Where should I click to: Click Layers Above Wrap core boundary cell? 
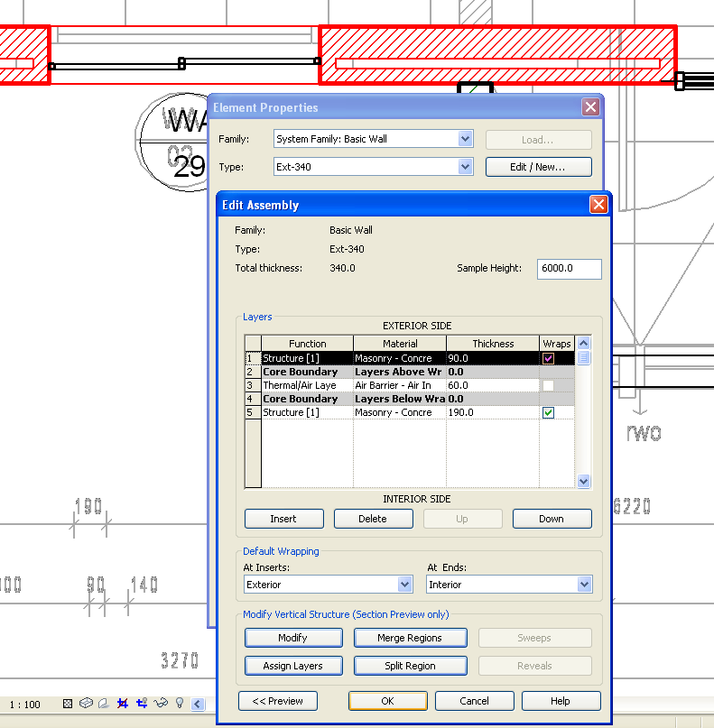[400, 372]
